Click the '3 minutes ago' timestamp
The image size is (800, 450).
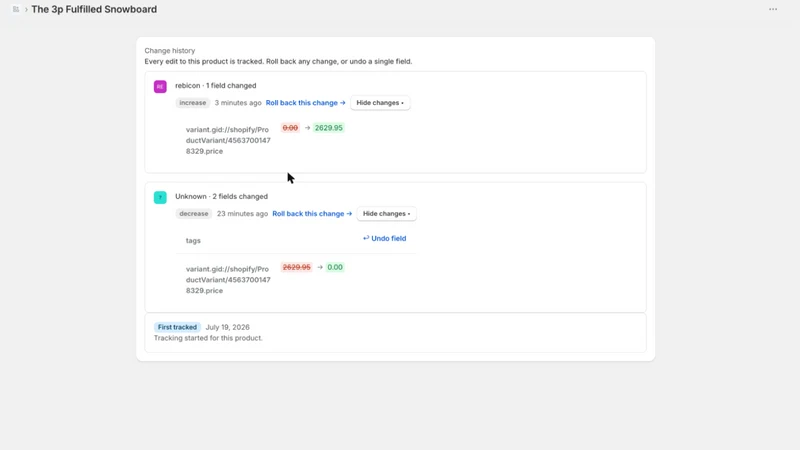pyautogui.click(x=238, y=103)
